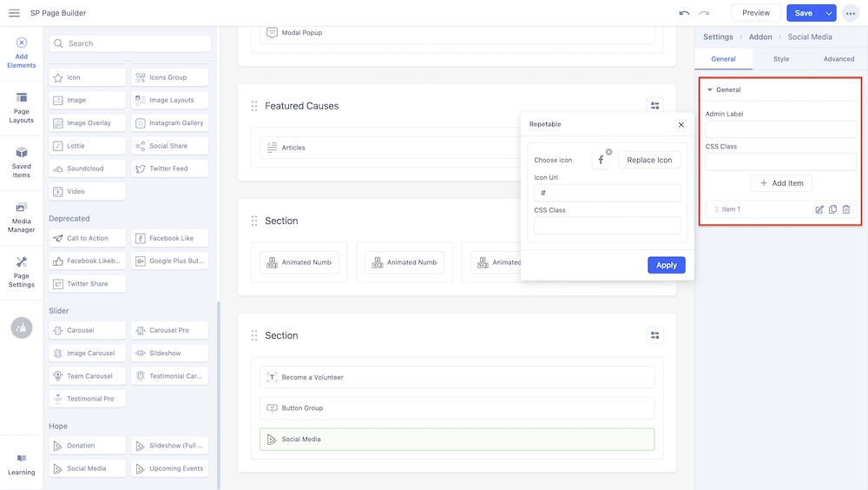Viewport: 868px width, 490px height.
Task: Open Media Manager in the left sidebar
Action: tap(22, 217)
